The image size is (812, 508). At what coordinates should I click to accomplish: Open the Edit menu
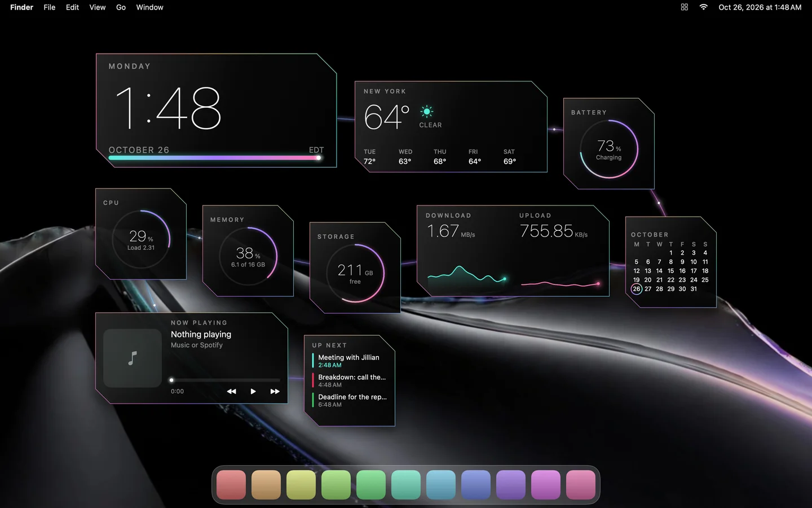[72, 7]
